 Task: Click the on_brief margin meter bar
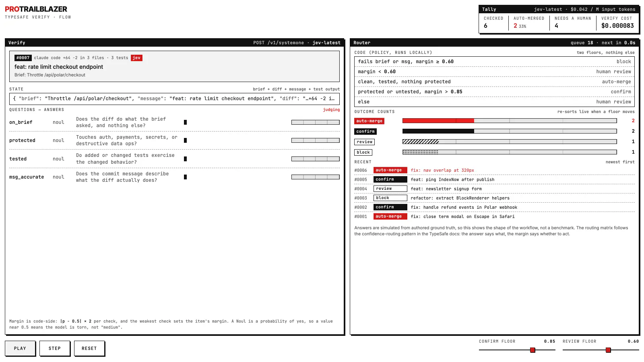tap(316, 122)
